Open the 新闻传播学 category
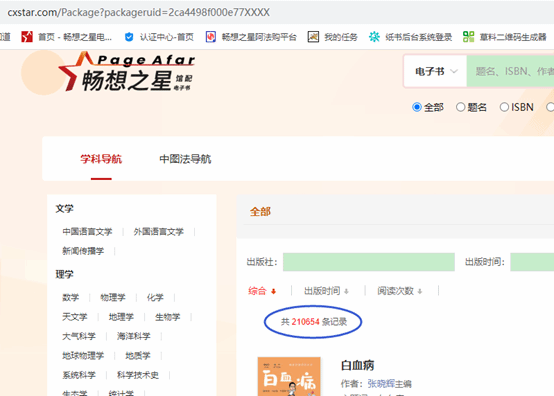 tap(83, 251)
